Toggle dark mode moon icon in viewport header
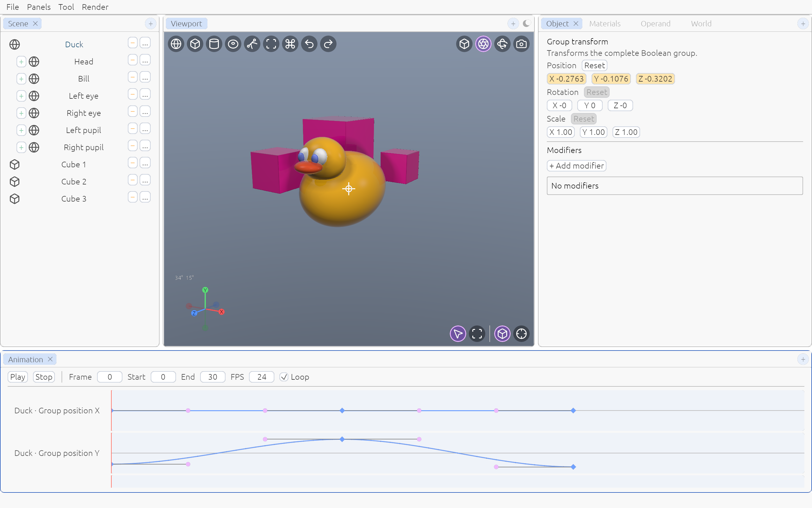Viewport: 812px width, 508px height. (x=527, y=23)
